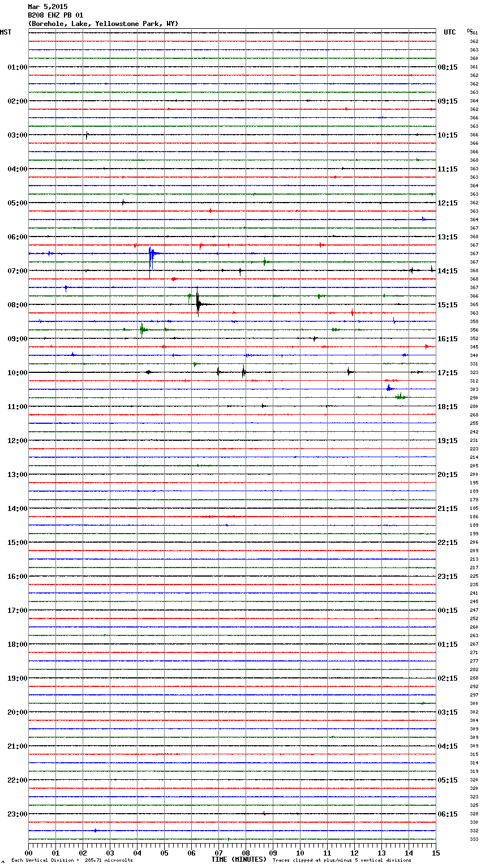Select the station header 'B208 EHZ PB 01'
Viewport: 481px width, 868px height.
pos(55,15)
